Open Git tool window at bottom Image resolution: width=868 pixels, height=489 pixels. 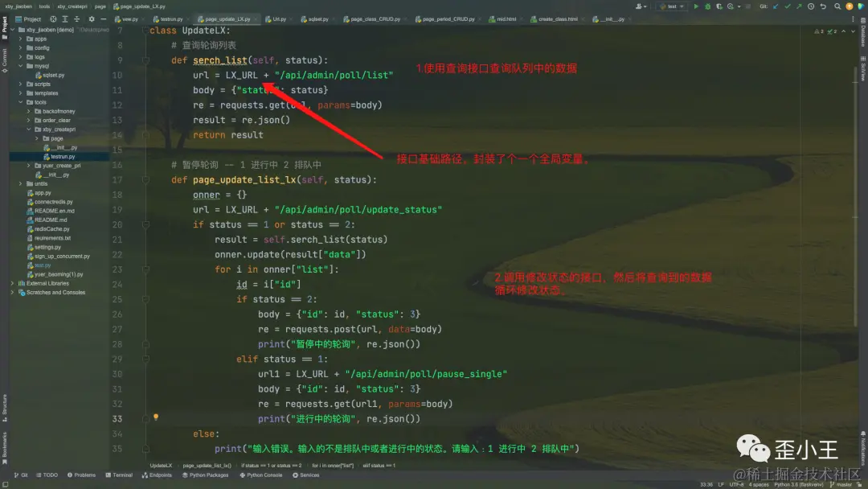(x=21, y=475)
